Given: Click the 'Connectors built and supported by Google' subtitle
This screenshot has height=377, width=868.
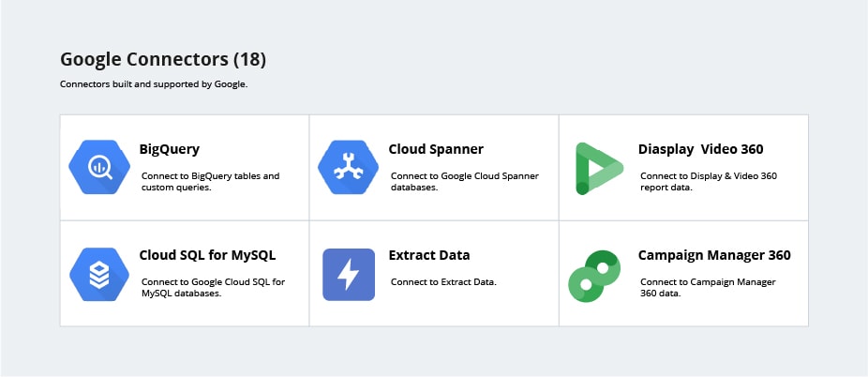Looking at the screenshot, I should [154, 84].
